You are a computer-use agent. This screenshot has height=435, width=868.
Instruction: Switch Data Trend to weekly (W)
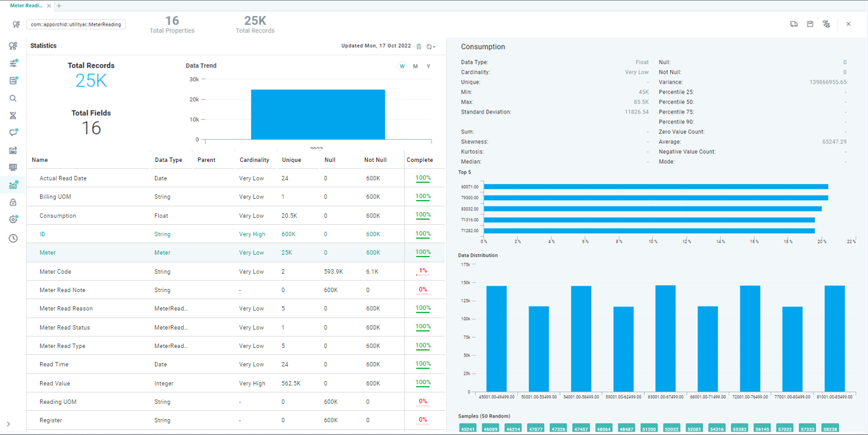point(402,67)
